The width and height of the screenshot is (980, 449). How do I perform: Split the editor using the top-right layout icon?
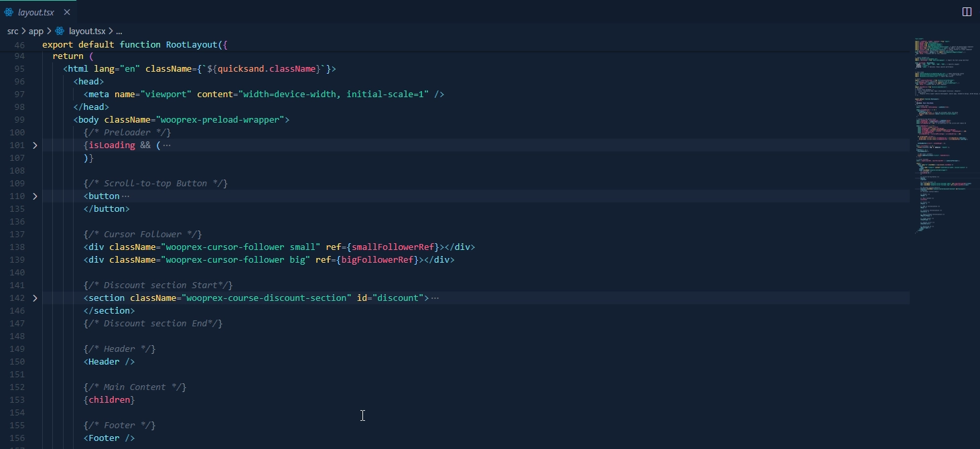coord(967,11)
